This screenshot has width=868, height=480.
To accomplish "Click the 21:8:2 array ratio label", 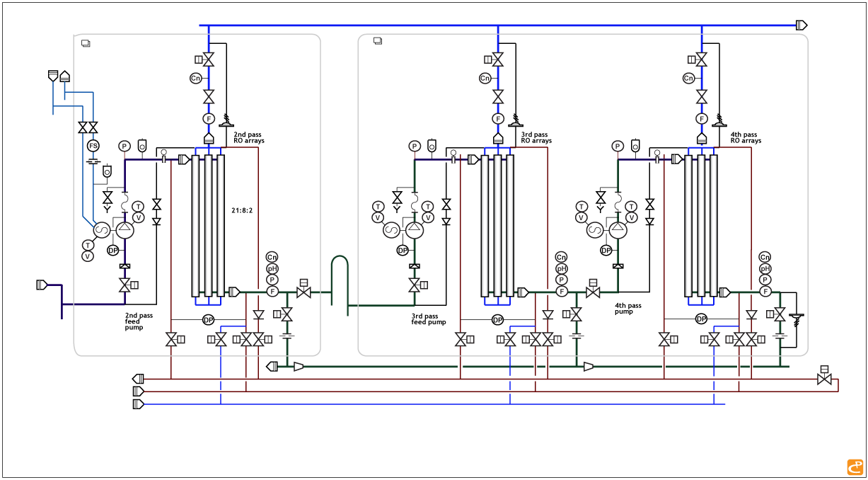I will [x=242, y=210].
